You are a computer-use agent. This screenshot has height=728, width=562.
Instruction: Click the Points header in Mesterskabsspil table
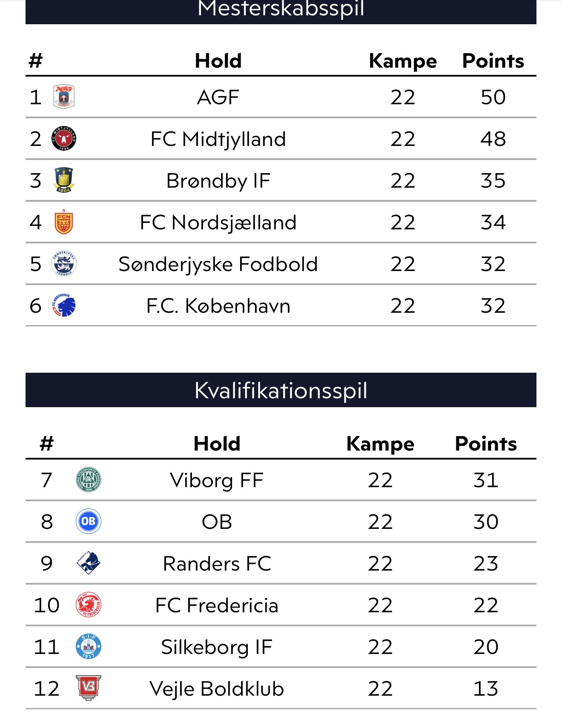[x=493, y=61]
